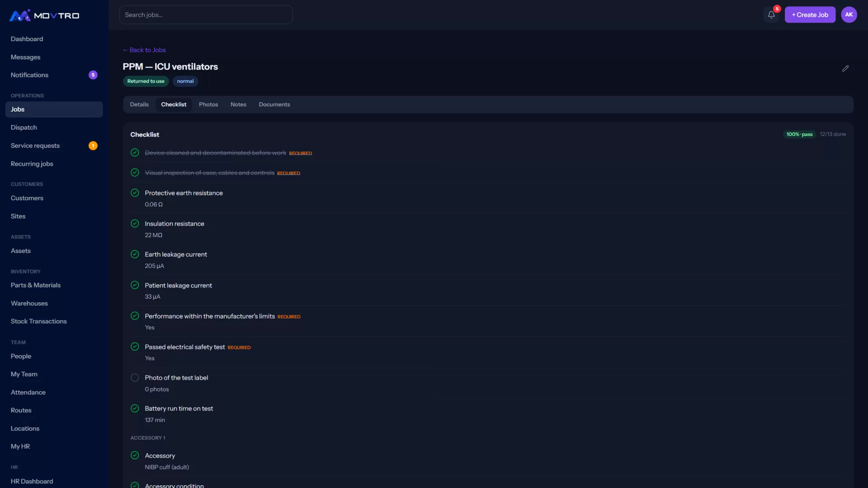Click the 0 photos text

(x=157, y=389)
